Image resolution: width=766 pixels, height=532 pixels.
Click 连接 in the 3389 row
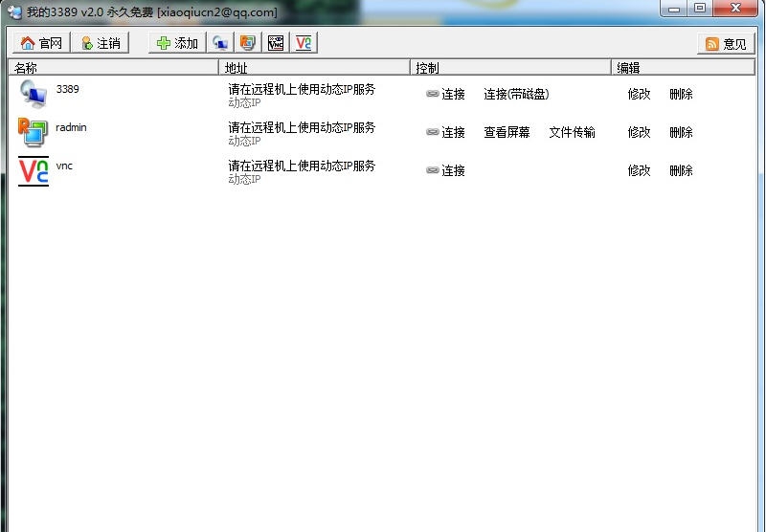point(453,94)
